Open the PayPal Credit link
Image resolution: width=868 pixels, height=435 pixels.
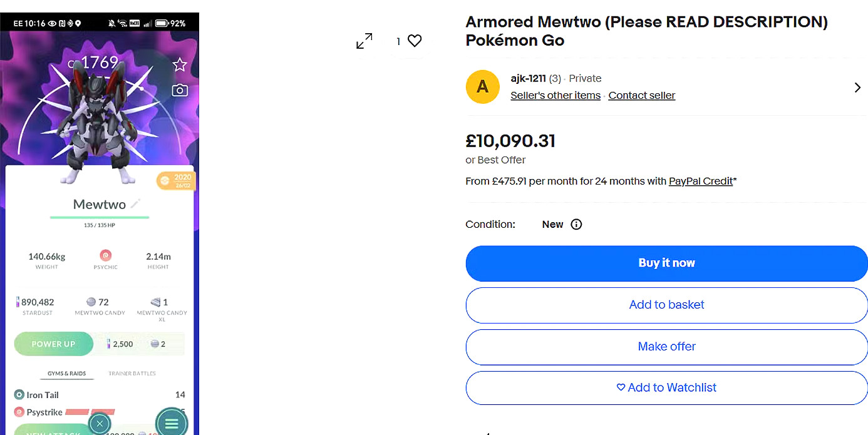[x=700, y=181]
